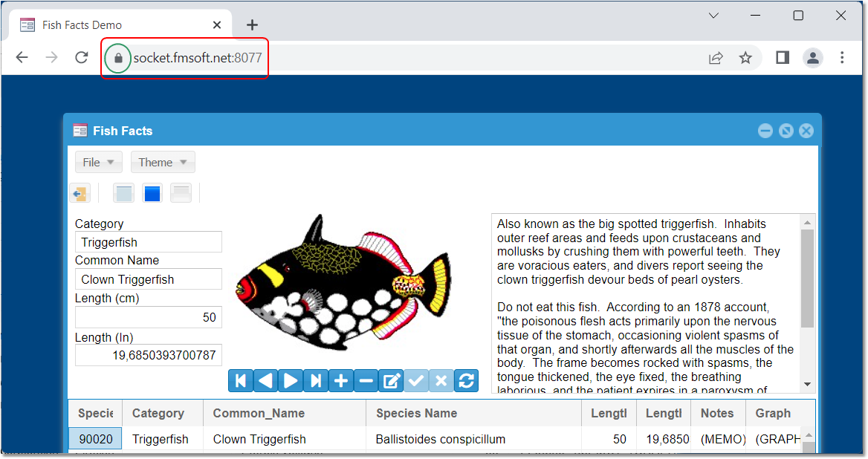Insert a new record with plus button
The height and width of the screenshot is (459, 868).
(x=341, y=381)
